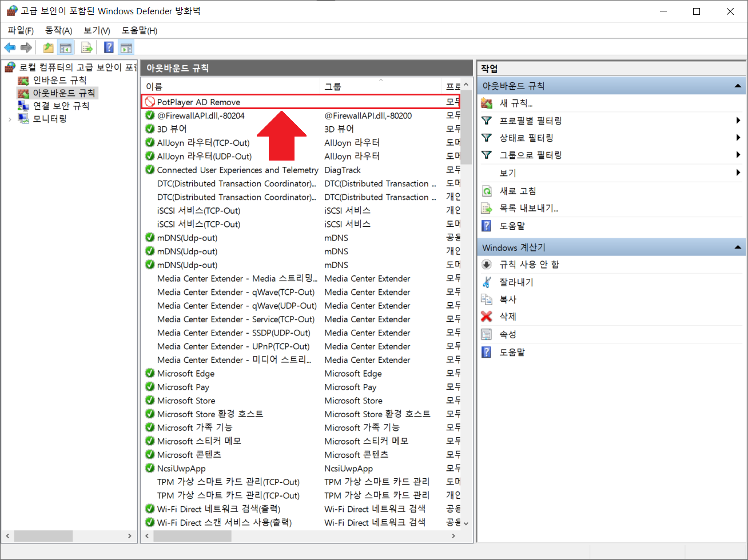This screenshot has width=748, height=560.
Task: Click the 잘라내기 scissors icon
Action: coord(487,282)
